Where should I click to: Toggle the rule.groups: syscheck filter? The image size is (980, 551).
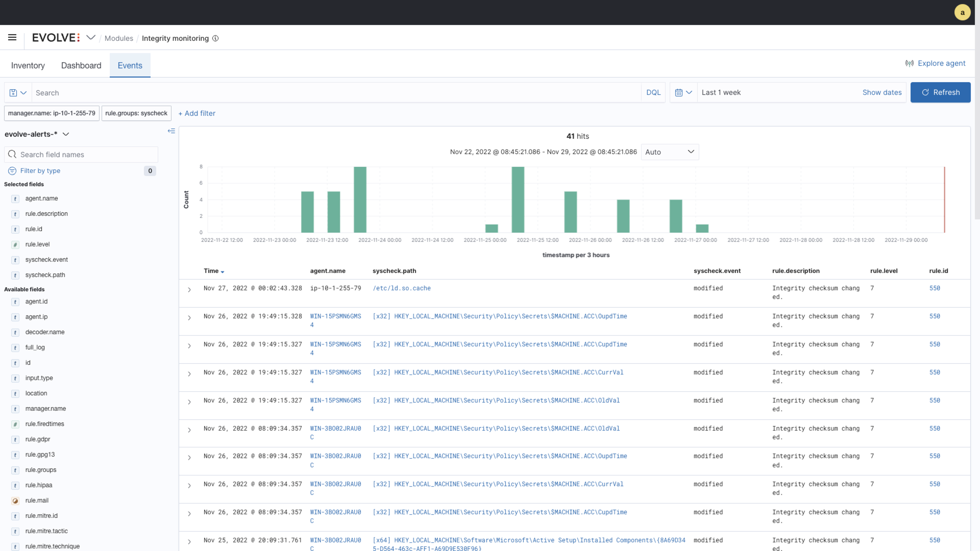coord(136,113)
